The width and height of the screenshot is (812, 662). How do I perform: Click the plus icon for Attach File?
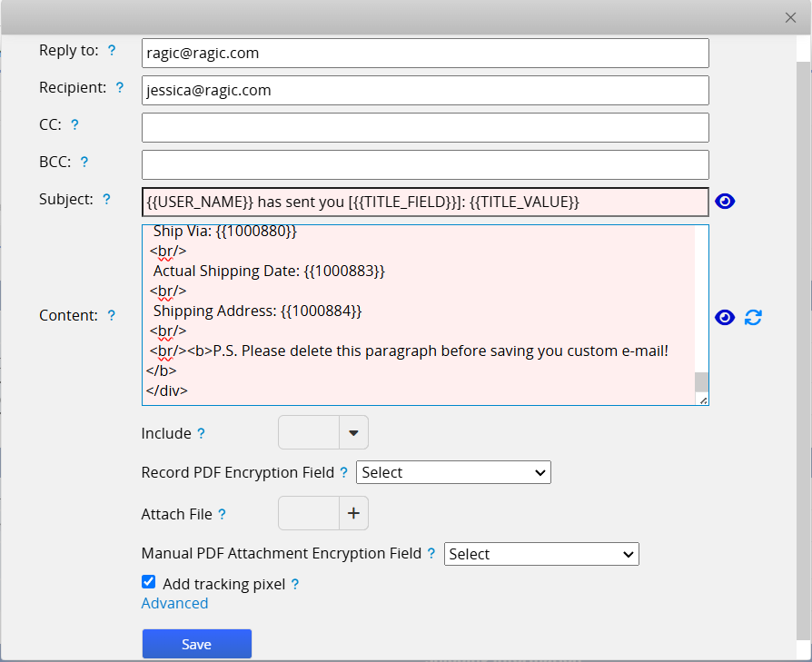pos(353,514)
